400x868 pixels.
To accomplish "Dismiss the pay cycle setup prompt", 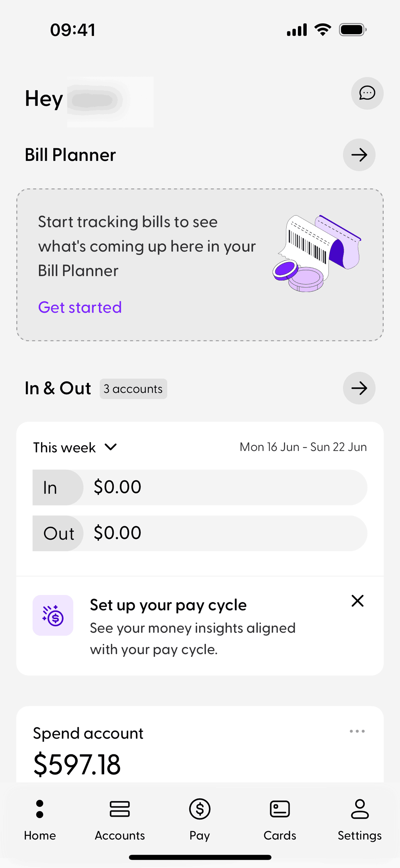I will pyautogui.click(x=357, y=601).
